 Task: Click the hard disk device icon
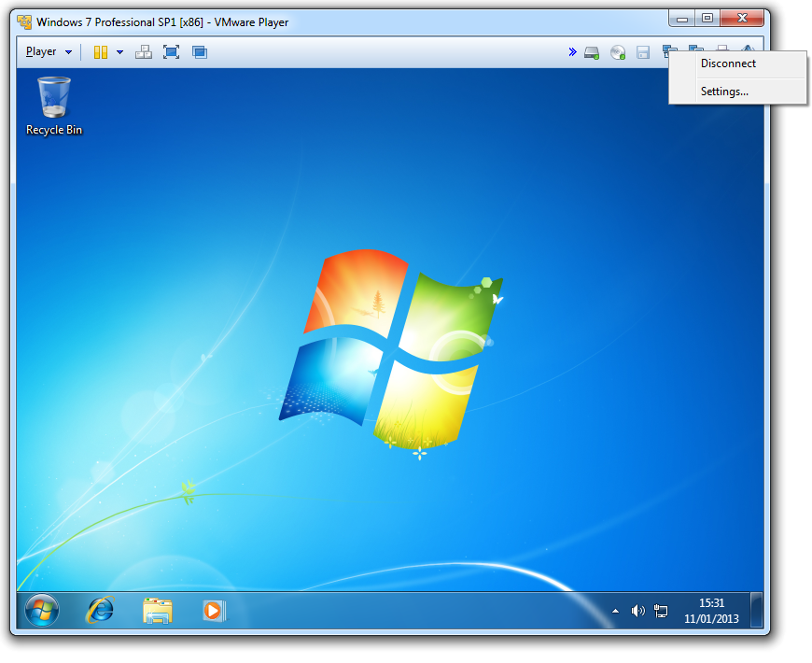pos(592,53)
